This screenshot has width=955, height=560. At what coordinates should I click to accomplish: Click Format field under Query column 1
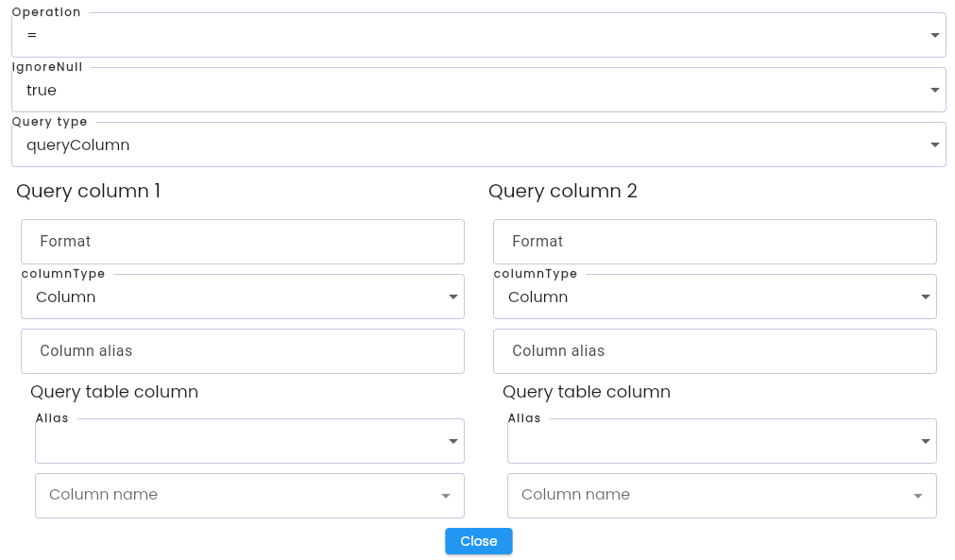(243, 242)
